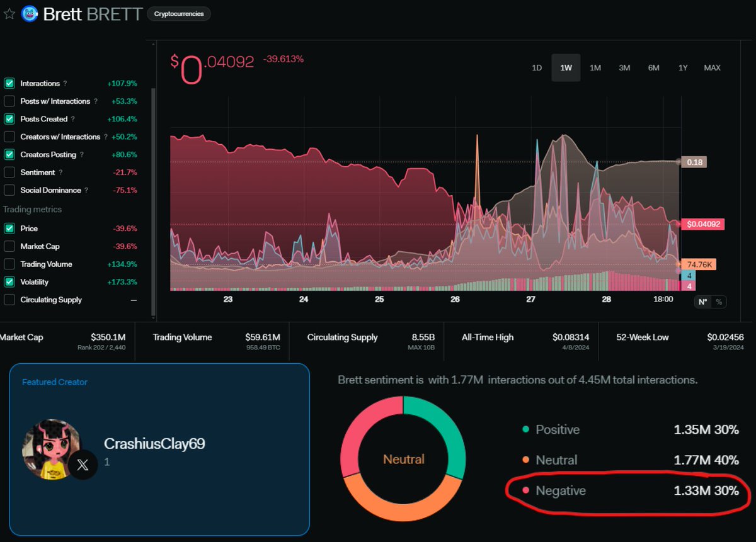This screenshot has width=756, height=542.
Task: Show help for Posts Created
Action: 73,119
